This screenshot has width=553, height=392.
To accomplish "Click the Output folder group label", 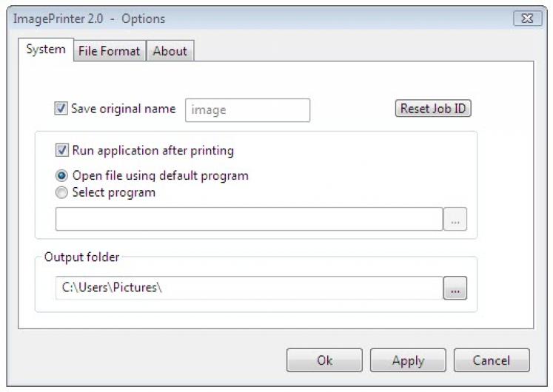I will click(81, 257).
